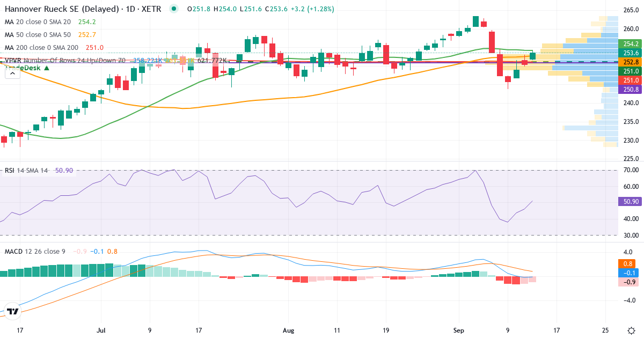Click the 252.7 value in MA 50 legend
The image size is (644, 338).
pos(87,35)
